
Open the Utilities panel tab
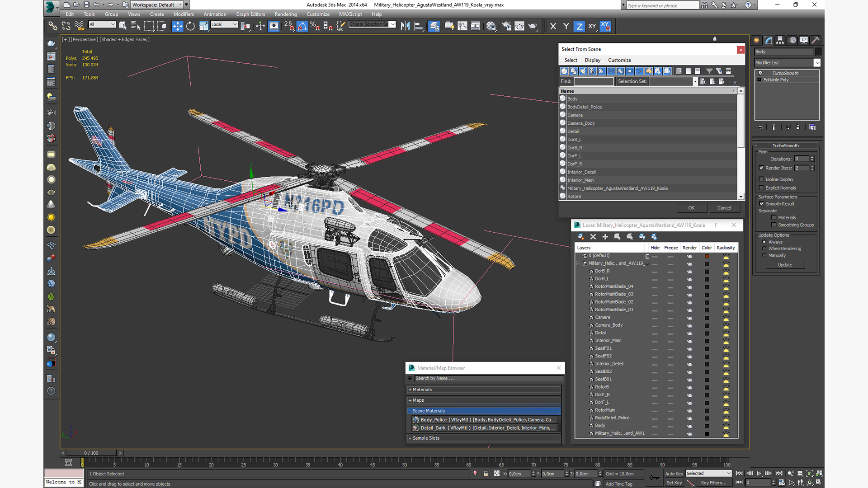[x=816, y=40]
